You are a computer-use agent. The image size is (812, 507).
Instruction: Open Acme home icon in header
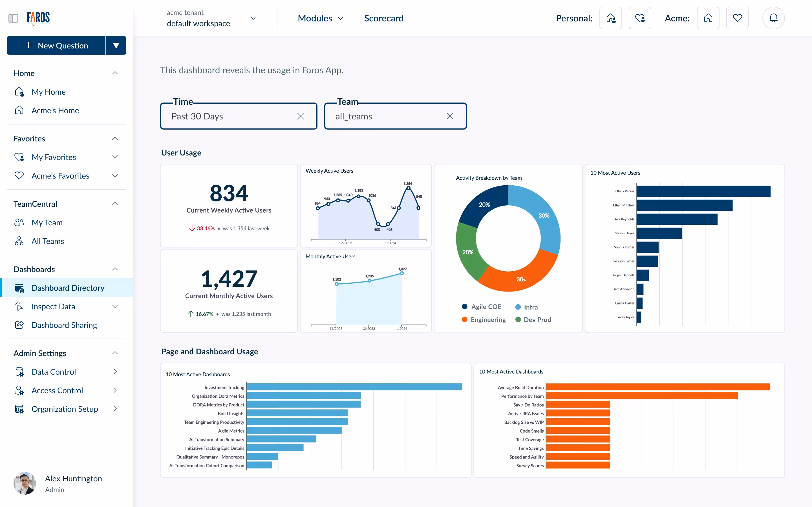click(x=708, y=18)
